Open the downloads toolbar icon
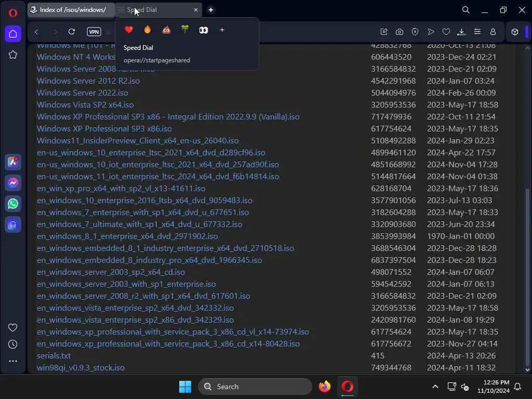 (461, 32)
